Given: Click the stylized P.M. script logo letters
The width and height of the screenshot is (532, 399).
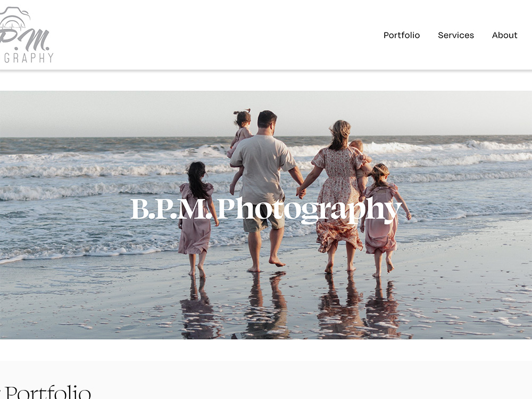Looking at the screenshot, I should coord(24,40).
